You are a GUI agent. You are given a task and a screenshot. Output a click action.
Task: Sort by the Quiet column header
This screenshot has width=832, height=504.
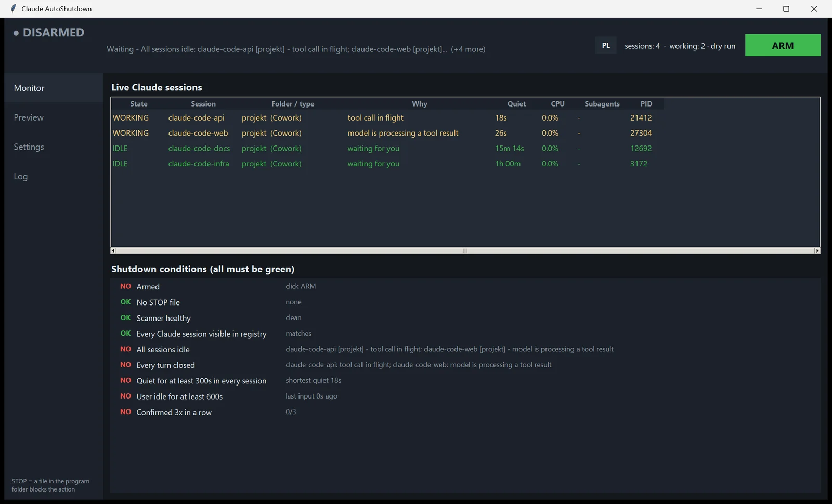click(516, 104)
